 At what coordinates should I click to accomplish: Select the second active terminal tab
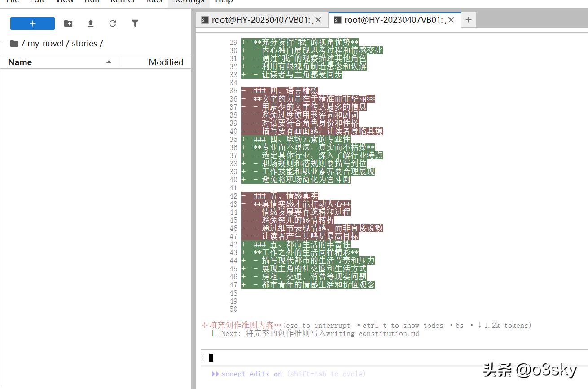tap(391, 20)
